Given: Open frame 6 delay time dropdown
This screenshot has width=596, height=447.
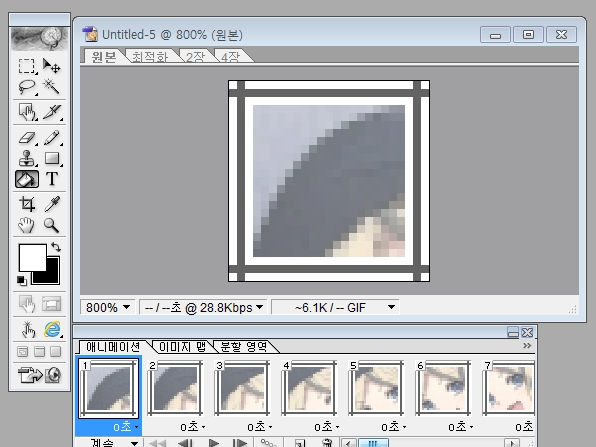Looking at the screenshot, I should pyautogui.click(x=460, y=427).
